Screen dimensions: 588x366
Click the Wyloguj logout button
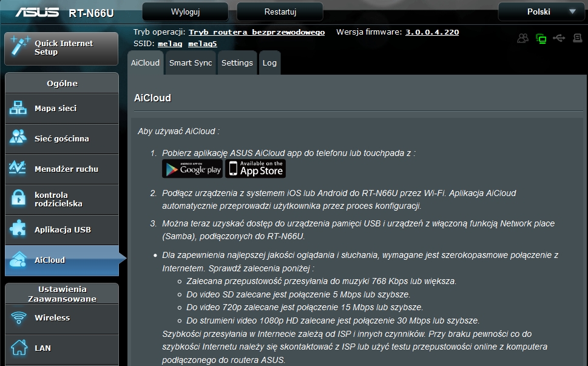185,12
